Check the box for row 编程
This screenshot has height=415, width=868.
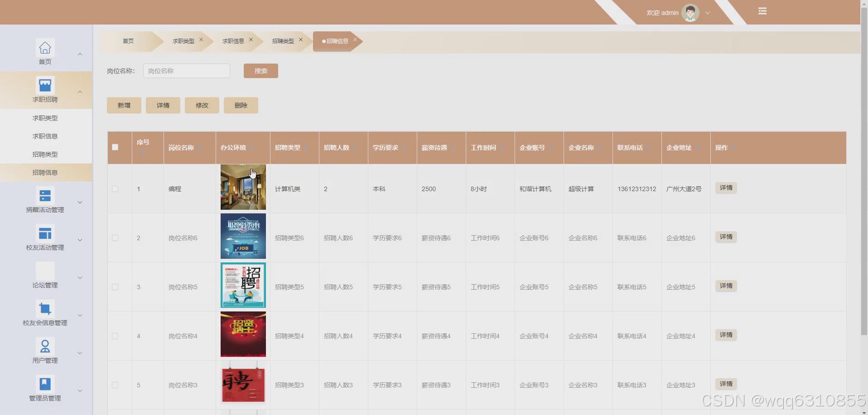(x=115, y=189)
